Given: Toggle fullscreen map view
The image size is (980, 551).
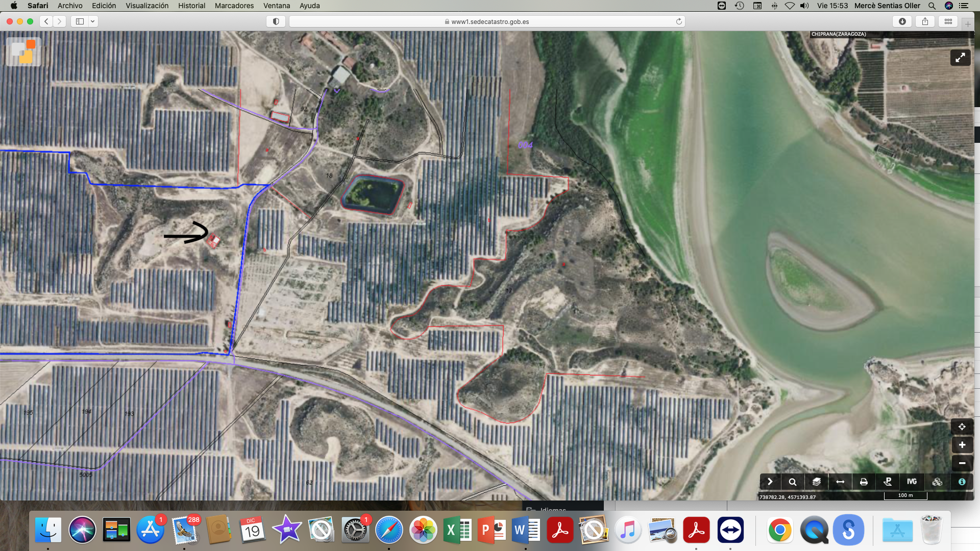Looking at the screenshot, I should [x=960, y=58].
